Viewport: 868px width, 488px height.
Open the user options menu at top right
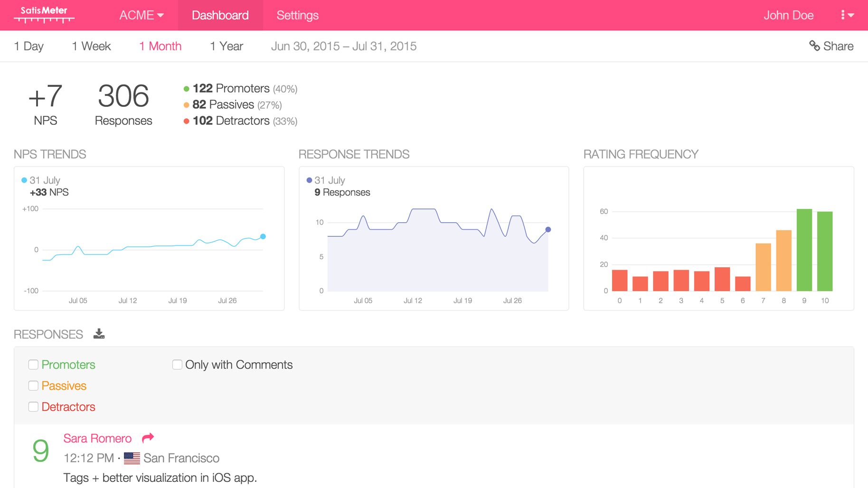[x=847, y=15]
